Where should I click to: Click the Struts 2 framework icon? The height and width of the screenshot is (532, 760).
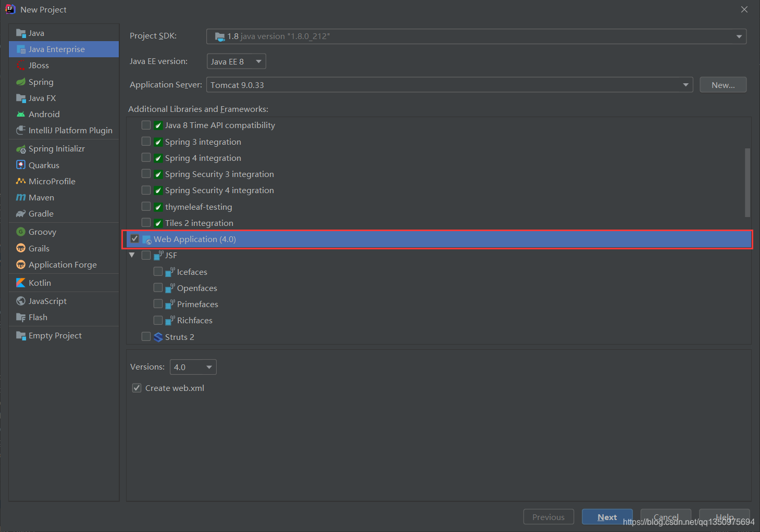click(x=158, y=337)
